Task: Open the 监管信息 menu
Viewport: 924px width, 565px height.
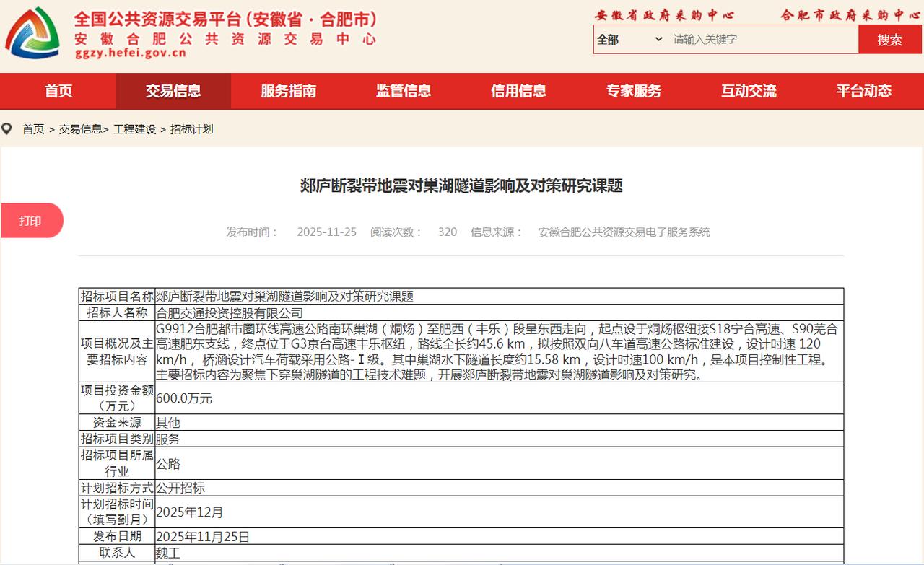Action: tap(403, 91)
